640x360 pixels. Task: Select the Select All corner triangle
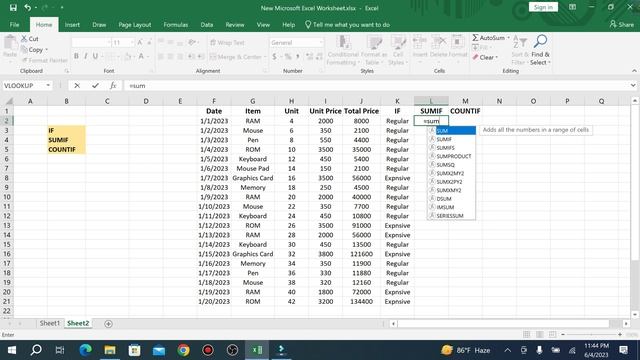[x=8, y=101]
